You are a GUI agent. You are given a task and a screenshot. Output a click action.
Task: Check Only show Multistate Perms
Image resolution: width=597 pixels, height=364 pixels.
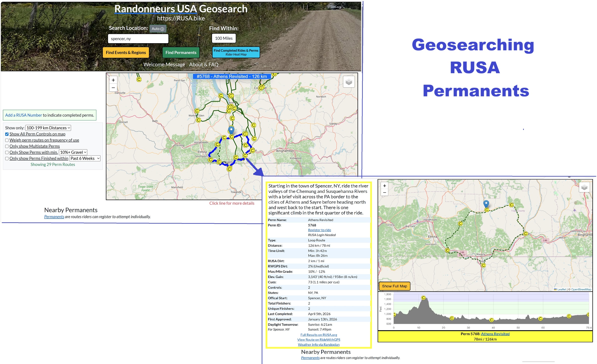[7, 146]
